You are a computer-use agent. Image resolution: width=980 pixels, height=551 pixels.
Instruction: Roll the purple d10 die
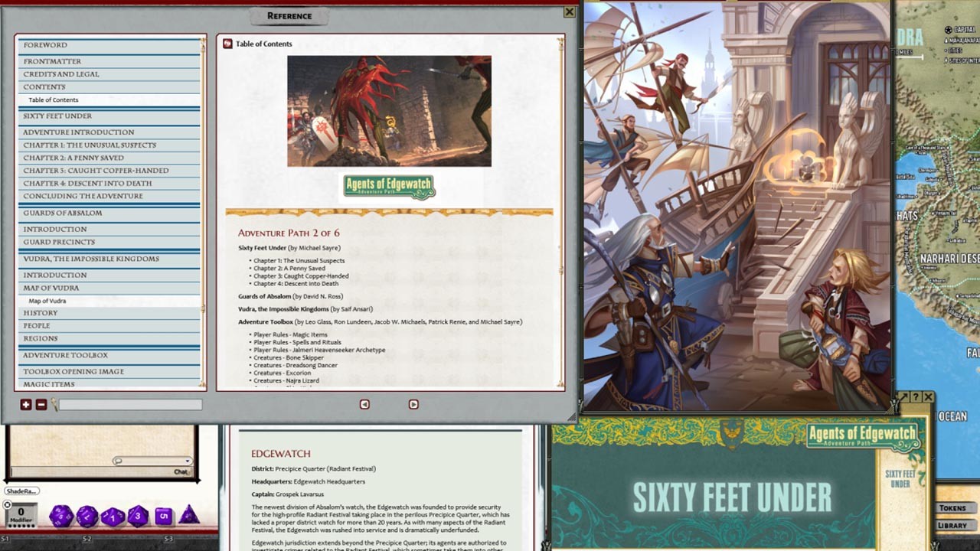click(x=113, y=516)
